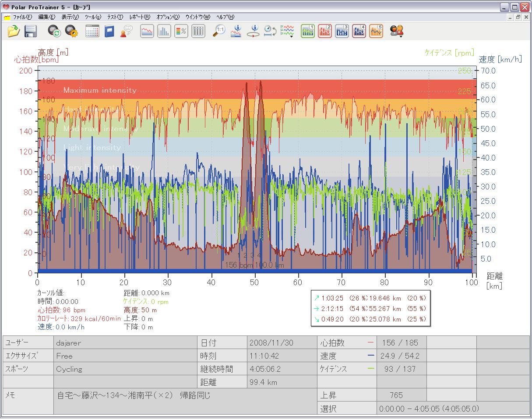Screen dimensions: 532x419
Task: Open the テスト(T) menu
Action: pos(115,17)
